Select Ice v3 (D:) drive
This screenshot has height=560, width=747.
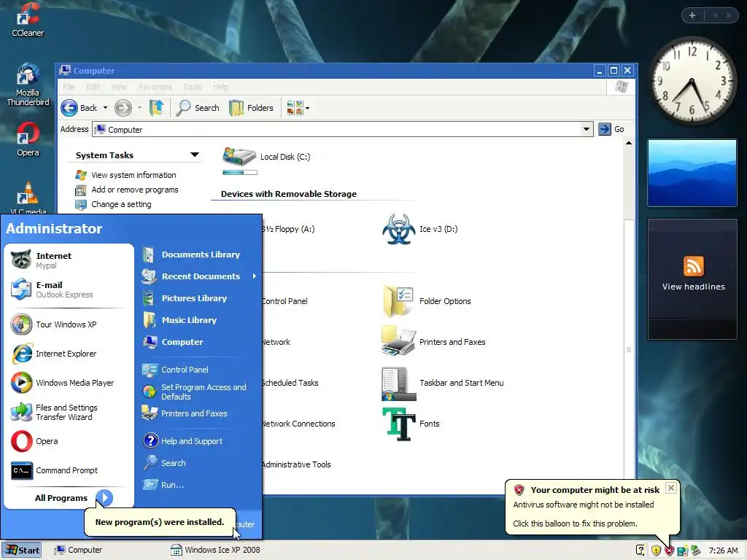[420, 229]
